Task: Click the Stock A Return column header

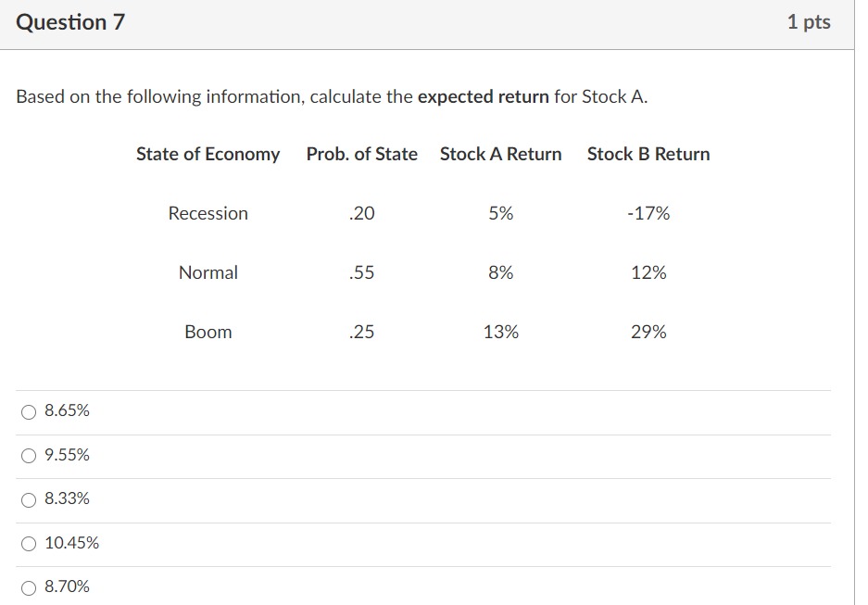Action: 500,155
